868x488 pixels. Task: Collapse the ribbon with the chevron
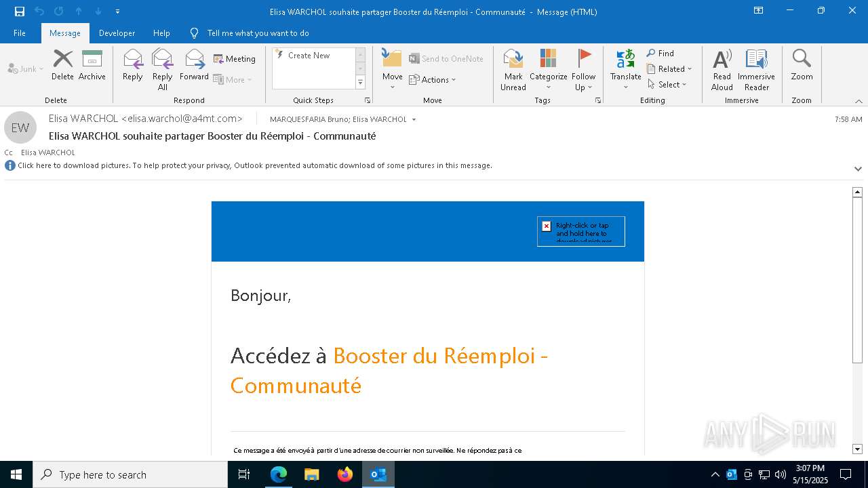pos(859,101)
